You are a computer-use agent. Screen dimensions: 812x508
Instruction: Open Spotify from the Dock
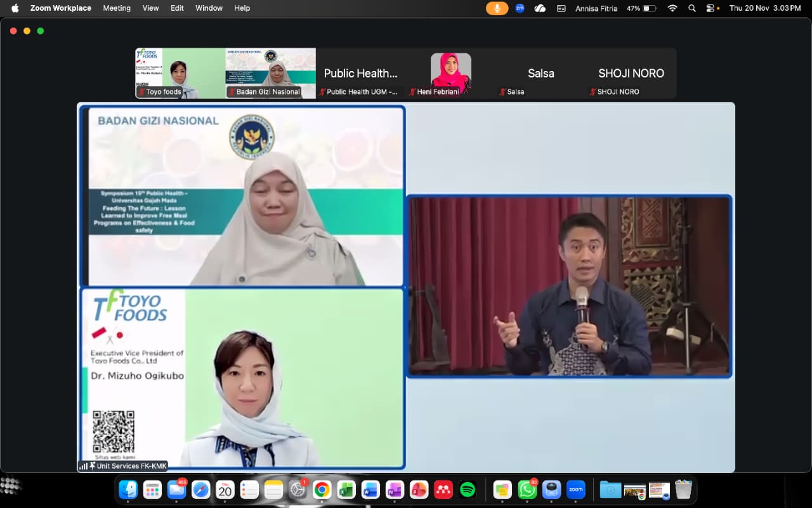coord(468,490)
